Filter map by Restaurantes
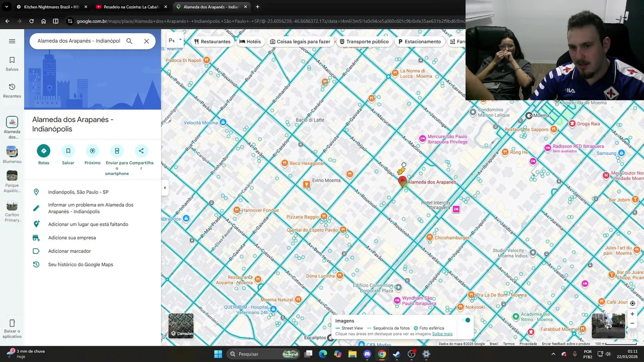Screen dimensions: 644x362 coord(212,42)
